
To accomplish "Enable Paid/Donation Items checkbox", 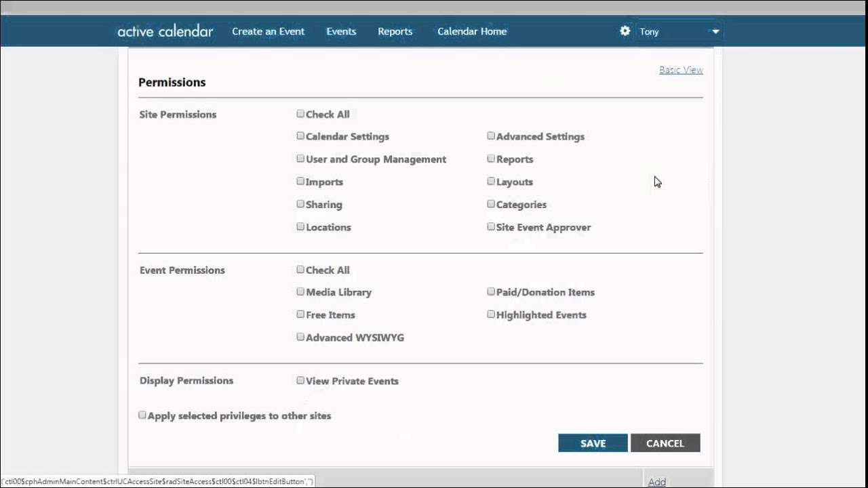I will pos(491,291).
